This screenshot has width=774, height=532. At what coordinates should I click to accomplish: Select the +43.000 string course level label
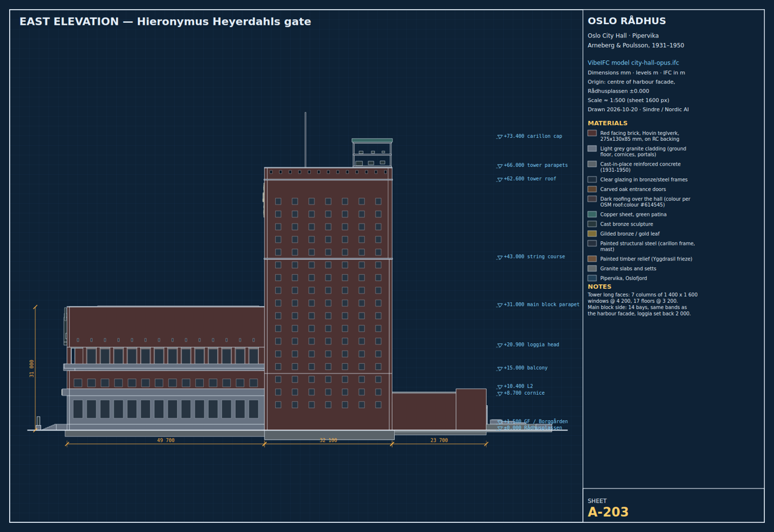tap(534, 257)
